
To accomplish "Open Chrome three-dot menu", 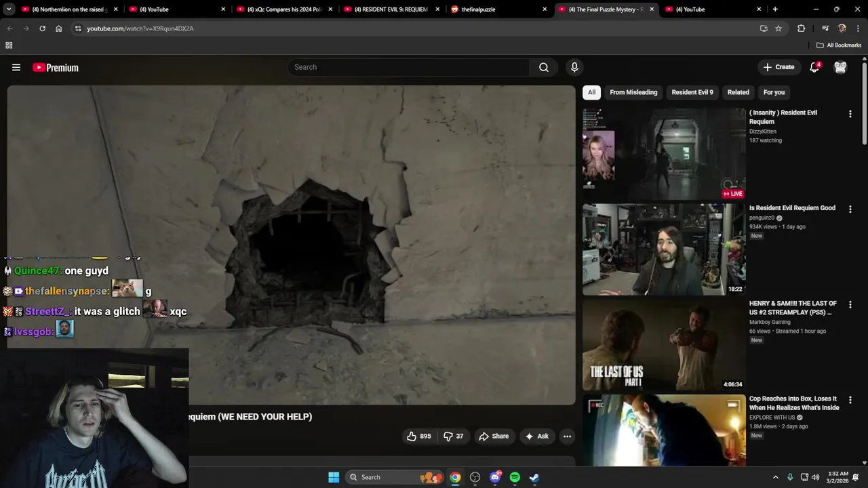I will tap(858, 28).
